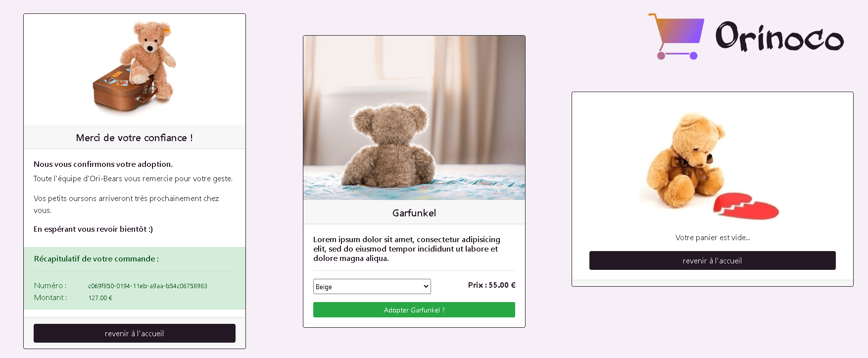Click the Lorem ipsum product description
This screenshot has width=868, height=358.
(407, 249)
